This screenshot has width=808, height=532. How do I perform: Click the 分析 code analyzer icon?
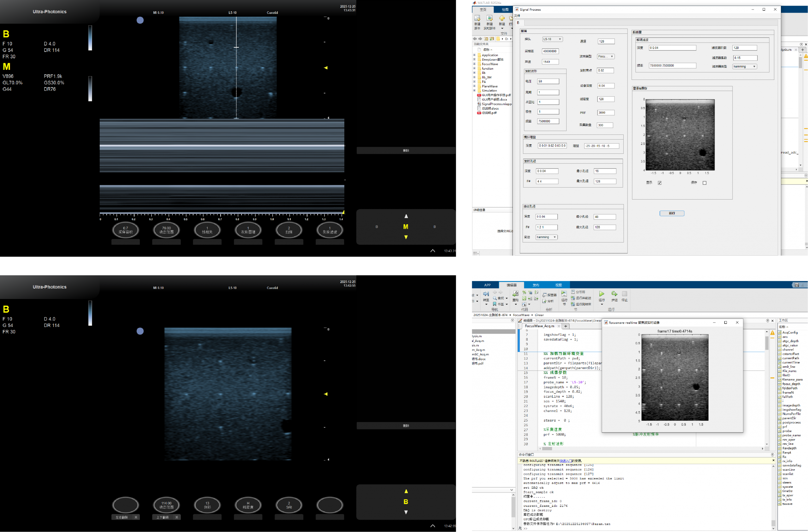pyautogui.click(x=545, y=301)
